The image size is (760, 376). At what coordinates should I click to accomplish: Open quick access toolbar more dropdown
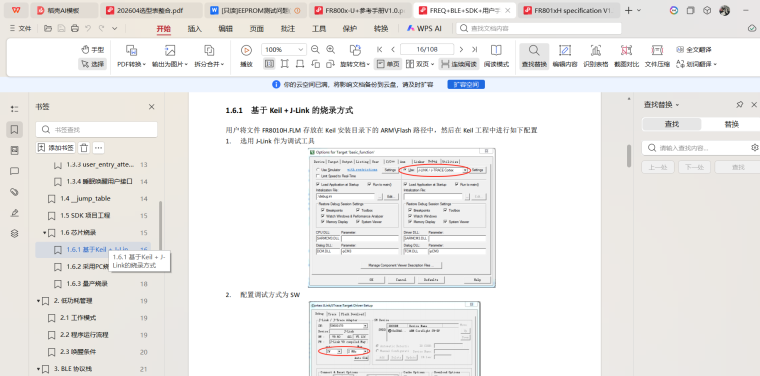tap(115, 29)
